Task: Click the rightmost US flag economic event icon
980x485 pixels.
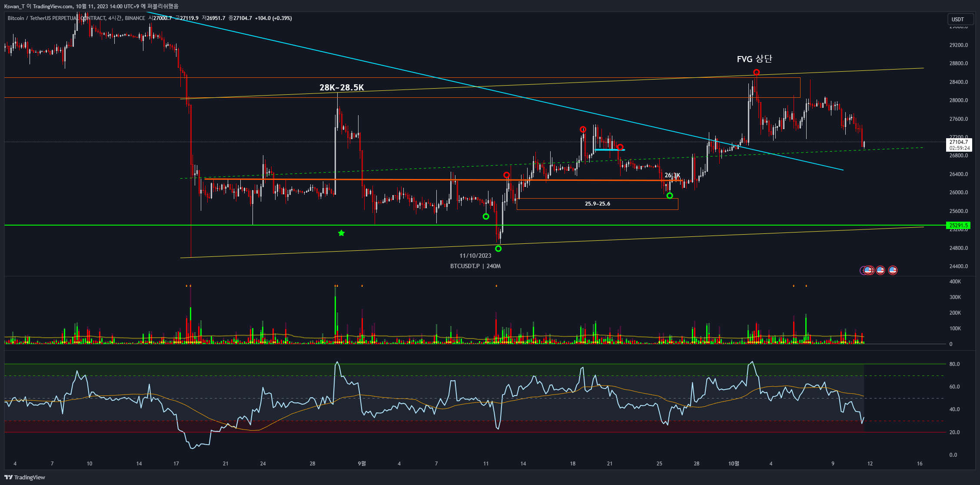Action: (893, 270)
